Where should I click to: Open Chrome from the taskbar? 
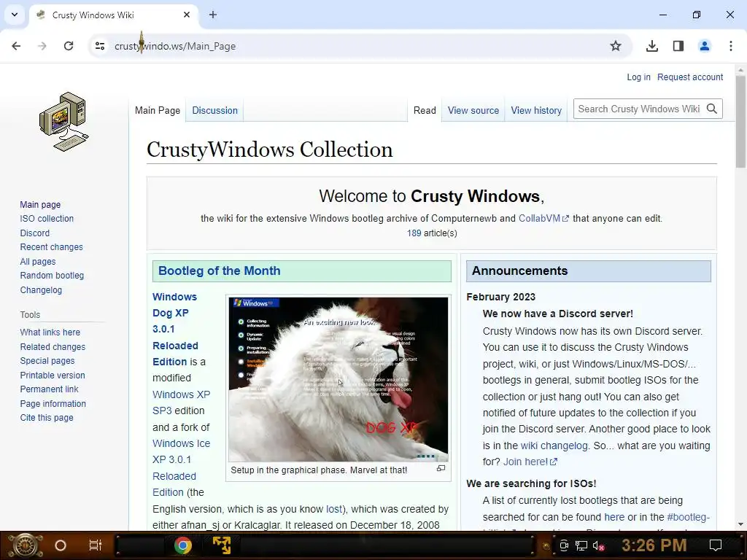pos(182,545)
